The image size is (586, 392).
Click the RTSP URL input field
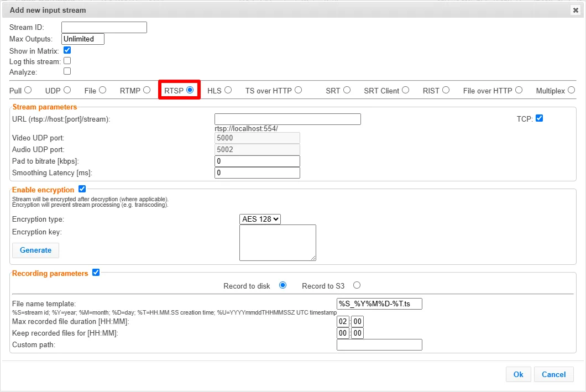tap(287, 119)
